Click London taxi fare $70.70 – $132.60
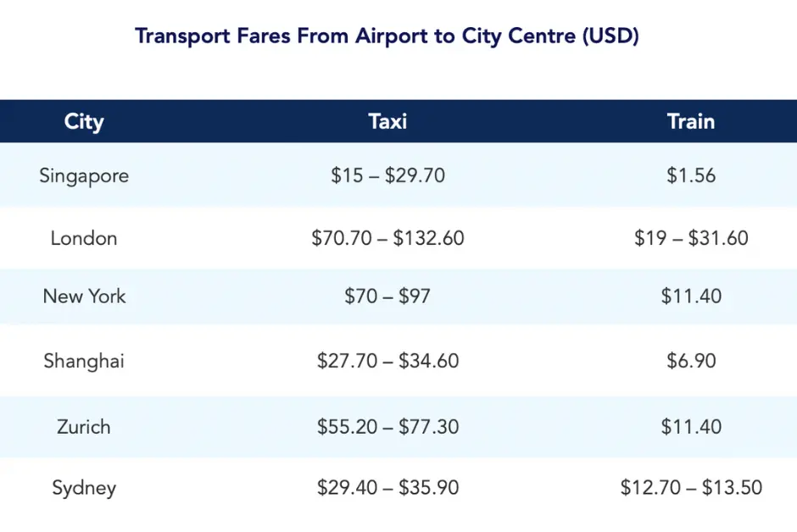 [x=387, y=238]
